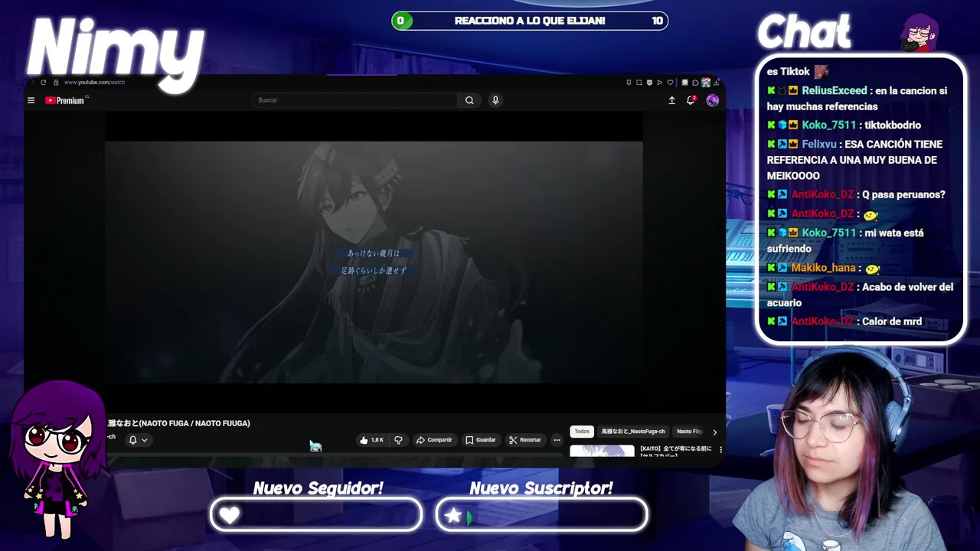Click the search magnifier button
The height and width of the screenshot is (551, 980).
tap(469, 100)
